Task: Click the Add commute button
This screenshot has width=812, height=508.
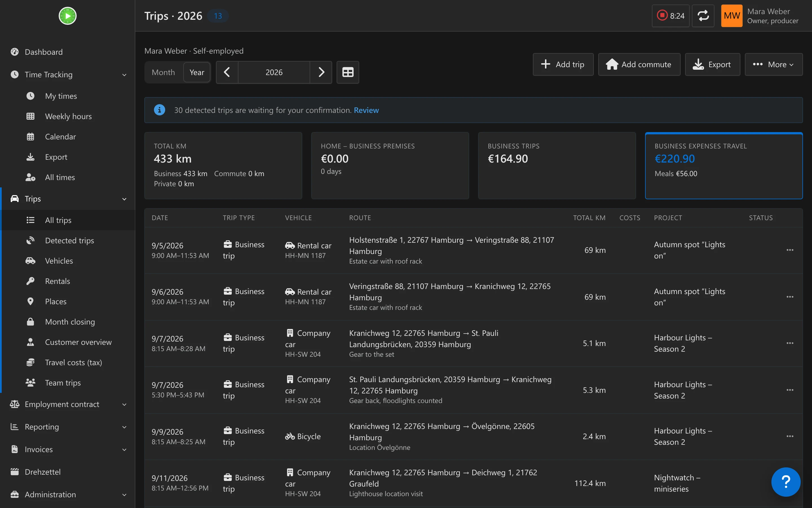Action: tap(639, 65)
